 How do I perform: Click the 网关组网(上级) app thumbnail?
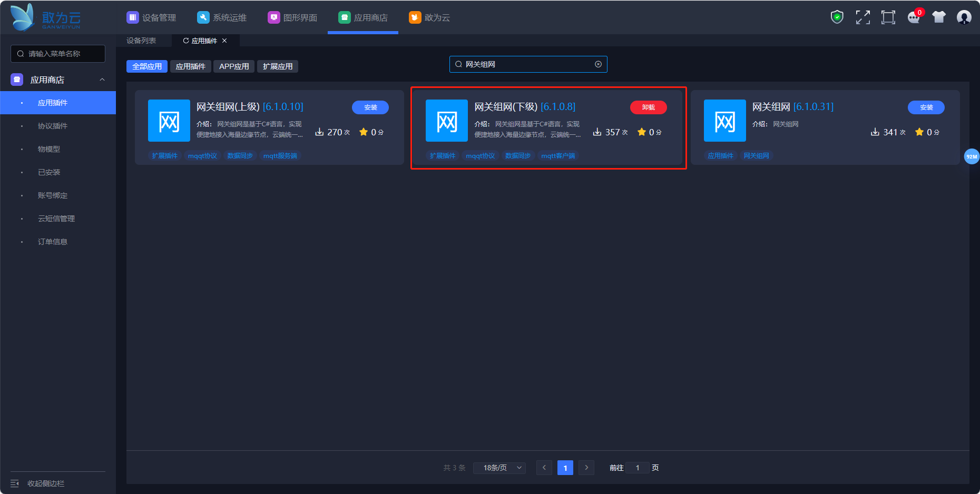[x=169, y=121]
